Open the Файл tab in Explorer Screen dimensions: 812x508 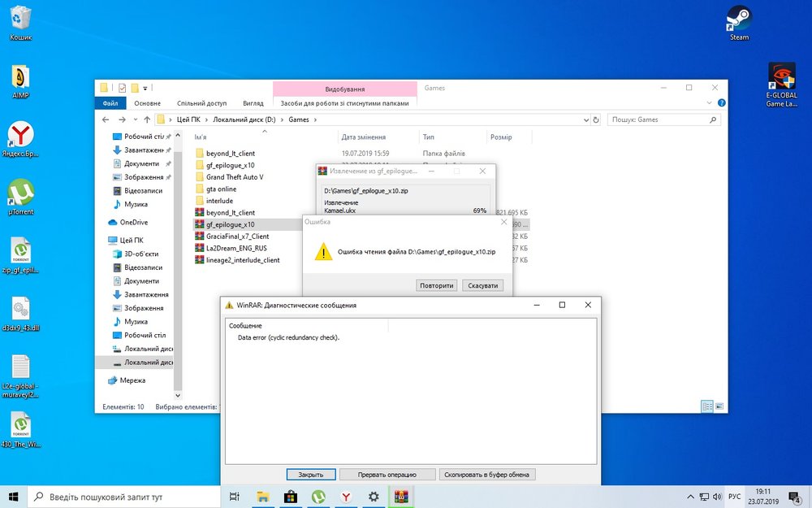click(x=110, y=103)
